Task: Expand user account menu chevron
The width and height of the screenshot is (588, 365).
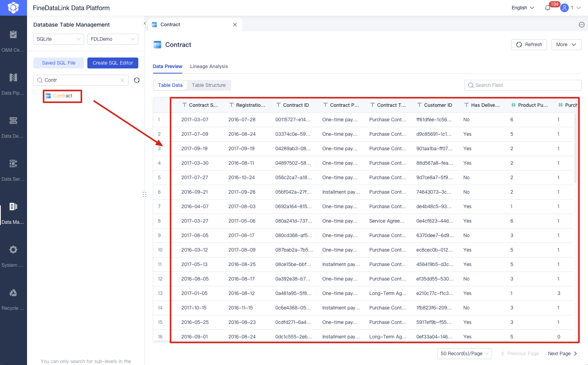Action: [x=579, y=8]
